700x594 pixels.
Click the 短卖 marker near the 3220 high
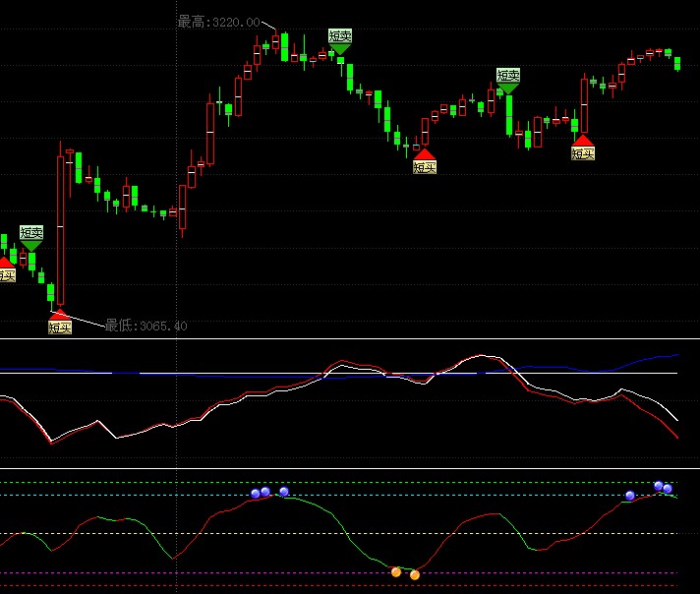[340, 36]
